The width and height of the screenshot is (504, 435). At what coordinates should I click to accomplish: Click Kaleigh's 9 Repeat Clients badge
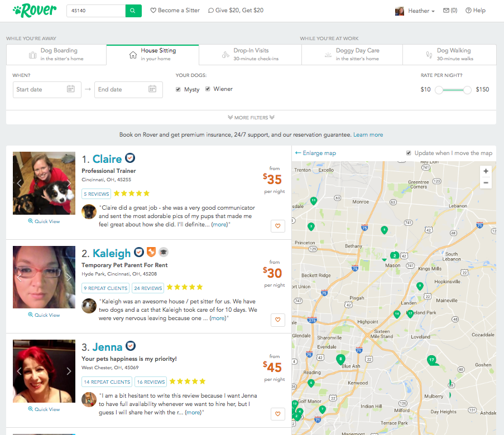click(105, 288)
